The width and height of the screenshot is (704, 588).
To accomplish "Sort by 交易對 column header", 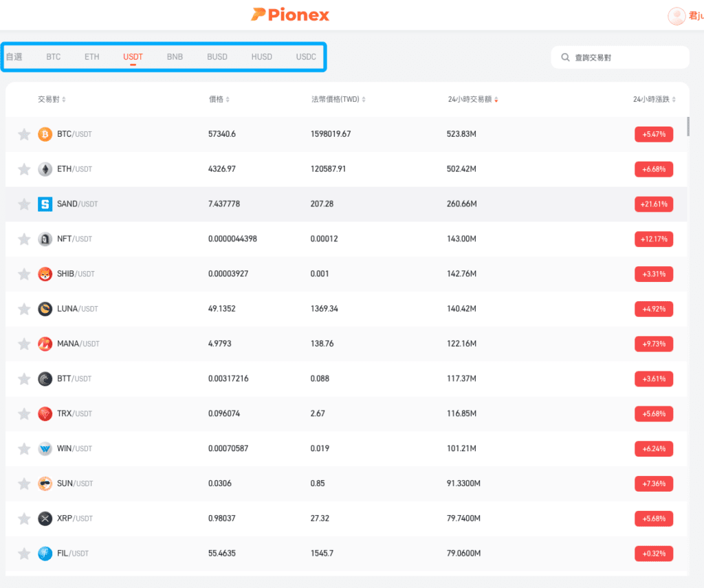I will (x=52, y=99).
